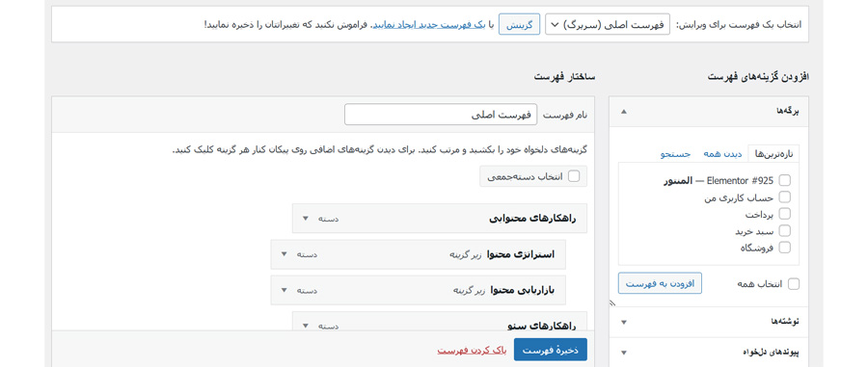Click the افزودن به فهرست button
Screen dimensions: 868x367
pyautogui.click(x=660, y=283)
